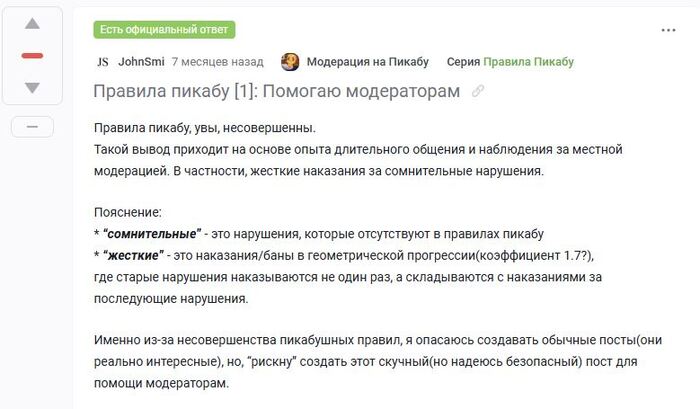
Task: Open the three-dots post options menu
Action: pos(668,30)
